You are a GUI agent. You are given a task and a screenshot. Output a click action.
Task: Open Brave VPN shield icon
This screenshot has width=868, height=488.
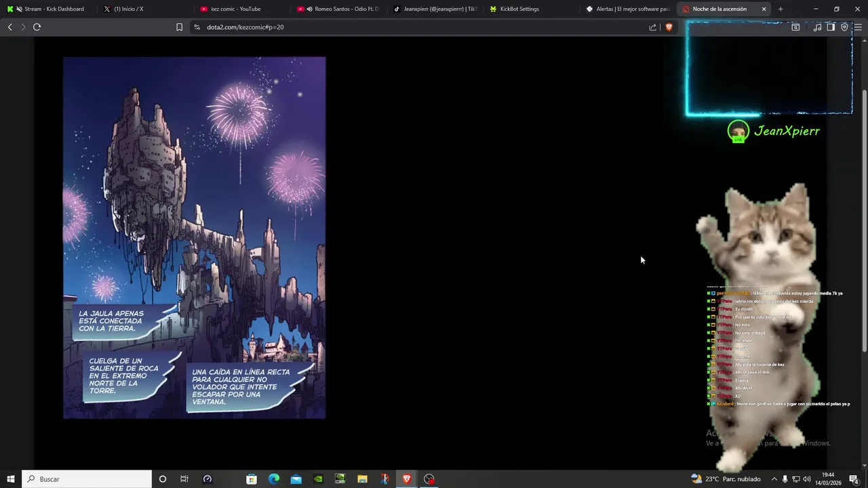tap(844, 27)
